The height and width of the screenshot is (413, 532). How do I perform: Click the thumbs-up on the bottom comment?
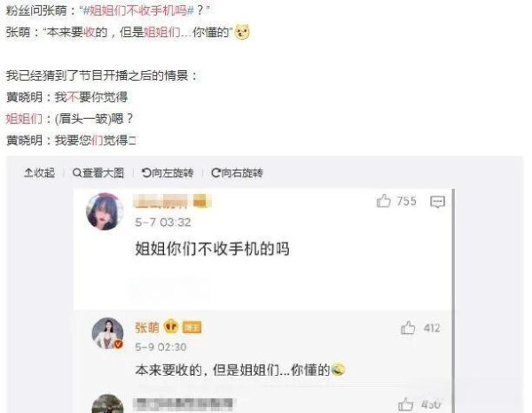point(405,404)
